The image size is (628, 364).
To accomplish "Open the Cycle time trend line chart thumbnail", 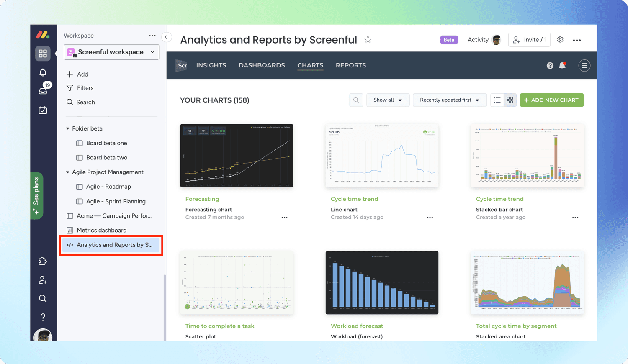I will [382, 156].
